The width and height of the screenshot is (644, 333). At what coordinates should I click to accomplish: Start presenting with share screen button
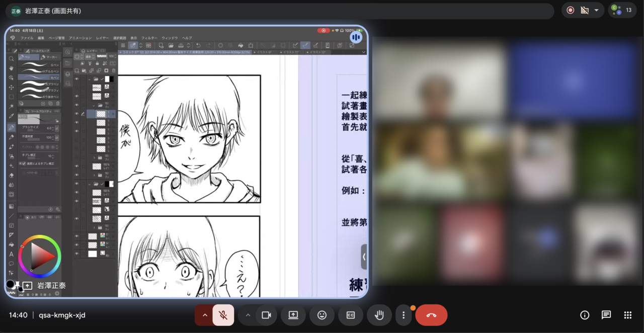point(293,315)
